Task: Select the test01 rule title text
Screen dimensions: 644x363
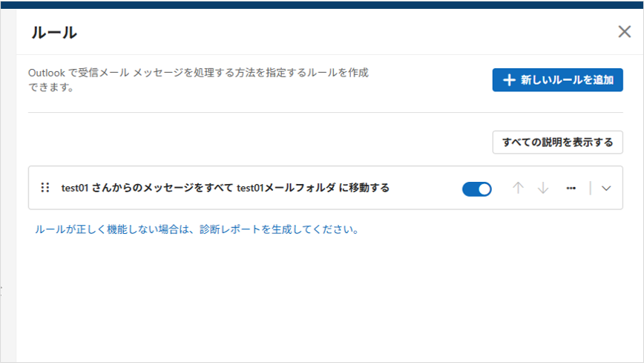Action: coord(225,188)
